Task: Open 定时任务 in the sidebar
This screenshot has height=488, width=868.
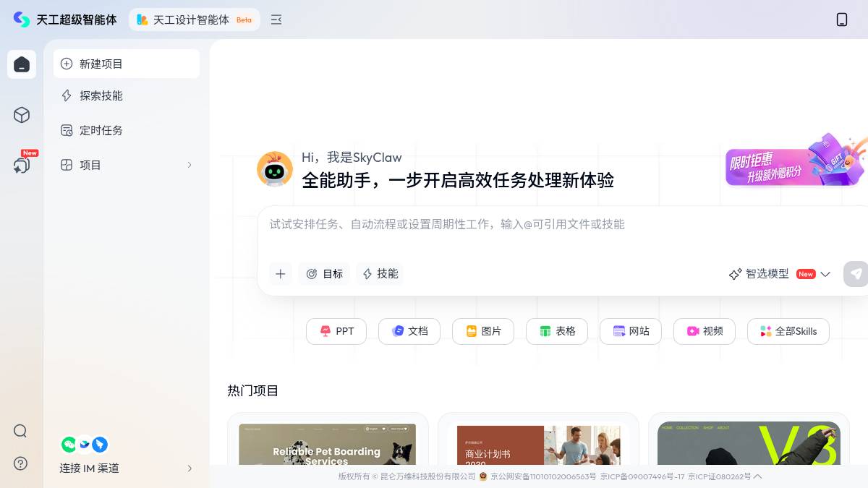Action: (127, 130)
